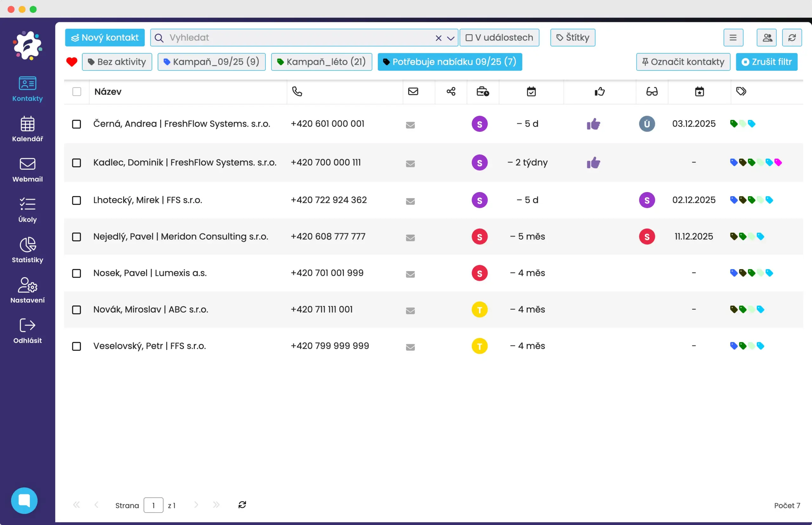Click the refresh icon in top toolbar

click(792, 37)
